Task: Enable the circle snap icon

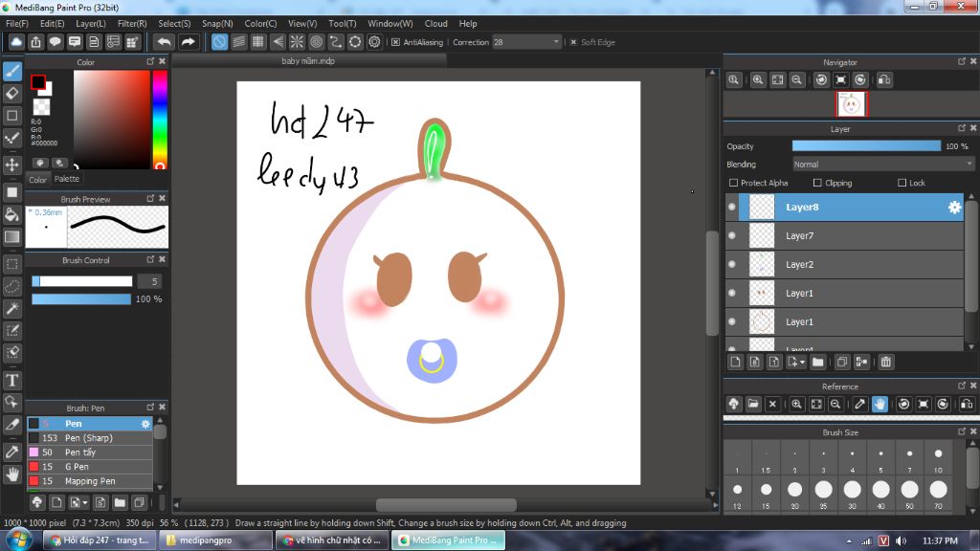Action: click(316, 42)
